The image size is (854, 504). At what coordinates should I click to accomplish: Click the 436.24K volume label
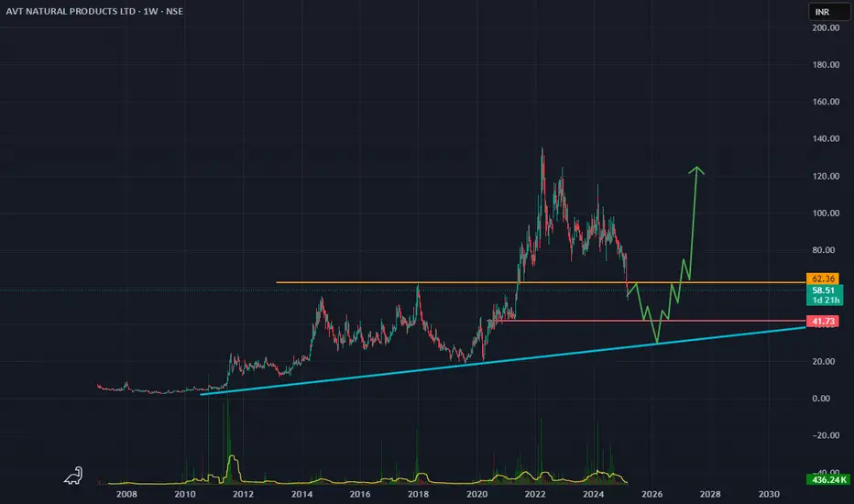(828, 479)
